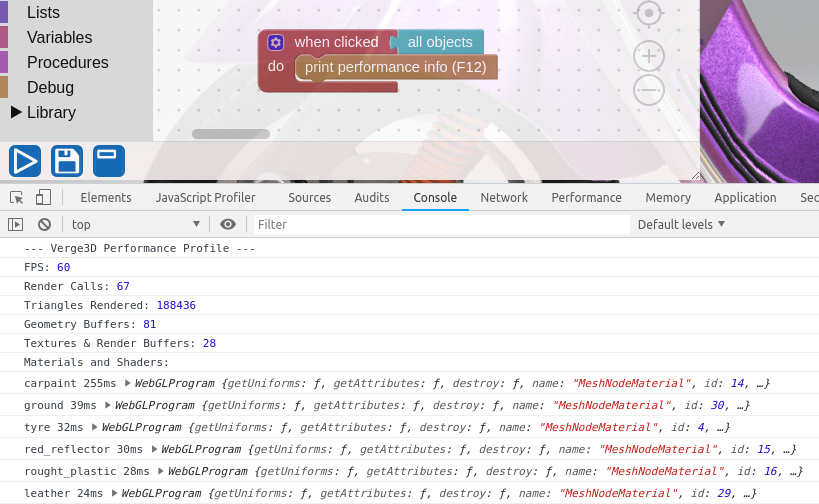Select the tan Debug color marker
This screenshot has width=819, height=504.
(4, 87)
